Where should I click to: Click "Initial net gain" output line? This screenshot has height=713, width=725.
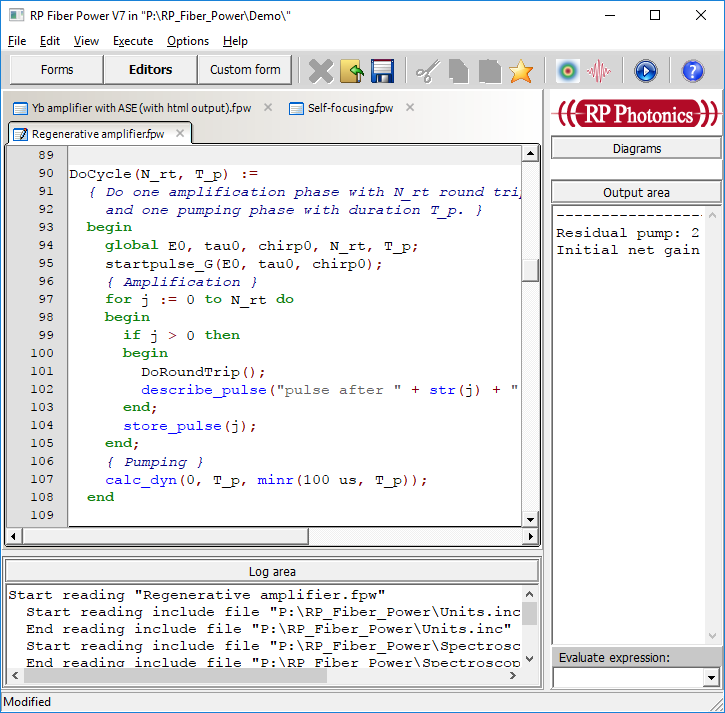click(627, 250)
